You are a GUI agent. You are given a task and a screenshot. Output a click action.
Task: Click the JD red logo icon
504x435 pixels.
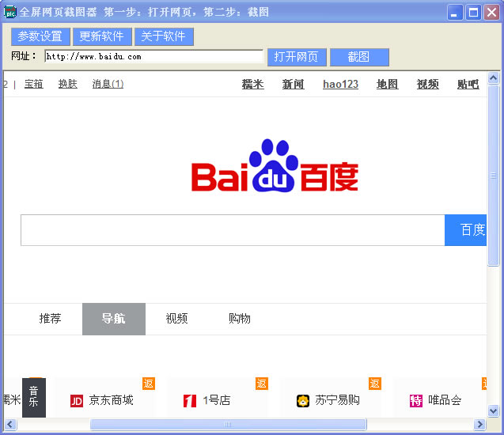pos(77,401)
